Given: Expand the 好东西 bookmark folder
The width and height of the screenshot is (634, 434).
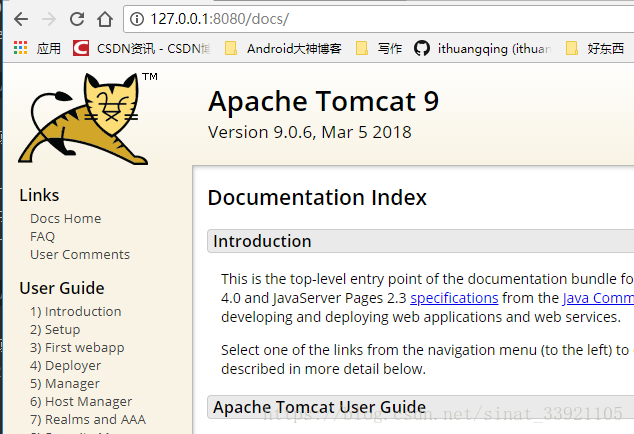Looking at the screenshot, I should [x=595, y=49].
